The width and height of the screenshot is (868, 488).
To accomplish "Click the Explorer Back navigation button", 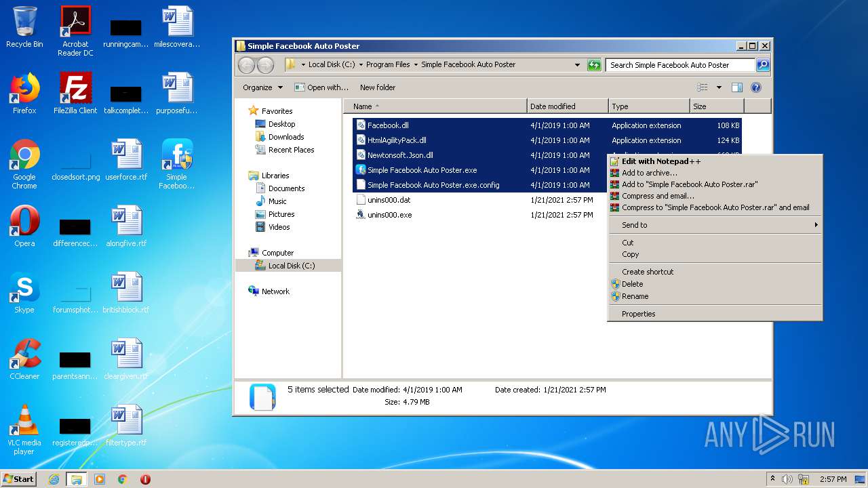I will (247, 65).
